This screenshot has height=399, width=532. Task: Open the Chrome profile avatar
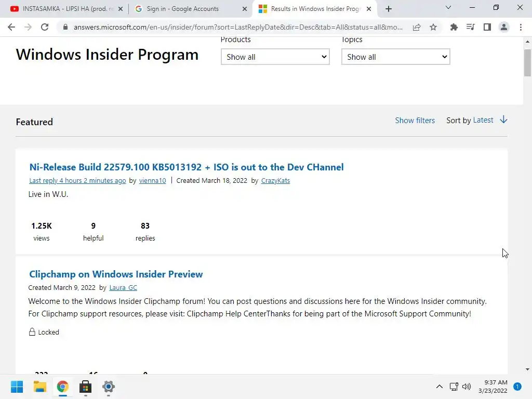click(x=504, y=27)
